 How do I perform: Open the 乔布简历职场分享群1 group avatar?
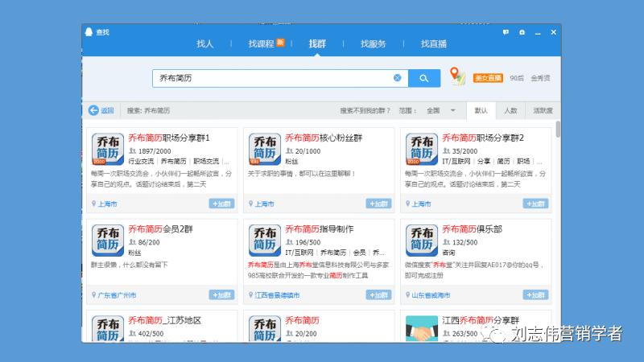tap(108, 149)
